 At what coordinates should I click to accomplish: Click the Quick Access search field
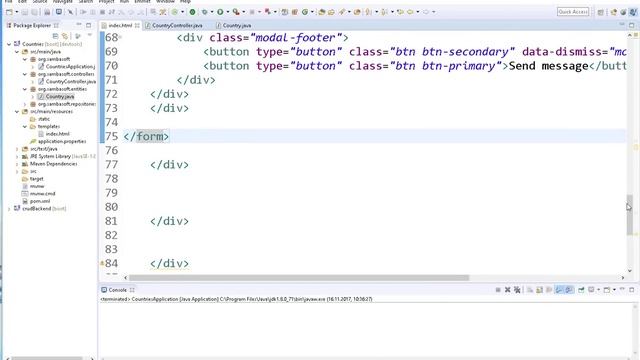click(573, 12)
